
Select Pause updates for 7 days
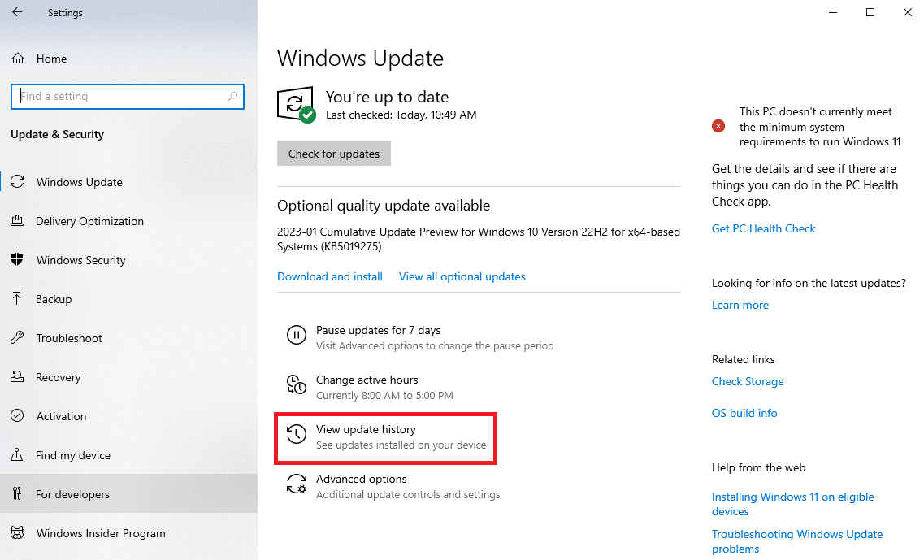(419, 337)
